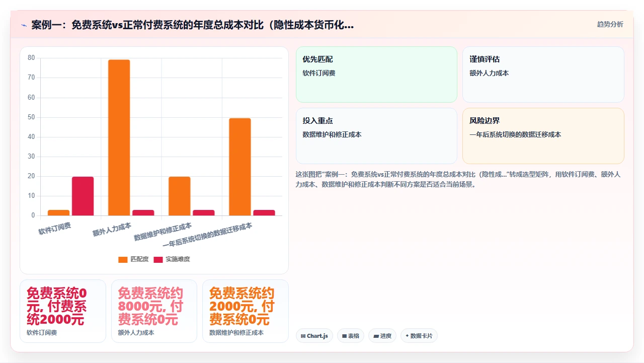Screen dimensions: 644x363
Task: Click the x-axis label 数据维护和修正成本
Action: coord(163,232)
